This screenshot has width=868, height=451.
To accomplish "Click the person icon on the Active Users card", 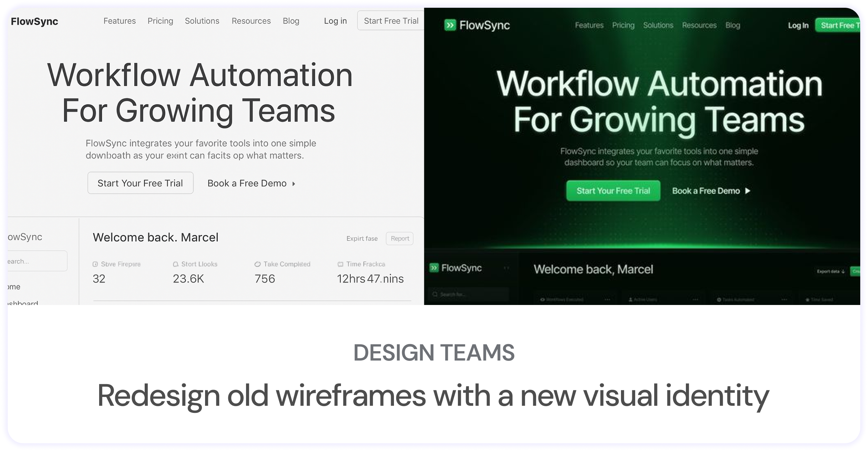I will 630,300.
